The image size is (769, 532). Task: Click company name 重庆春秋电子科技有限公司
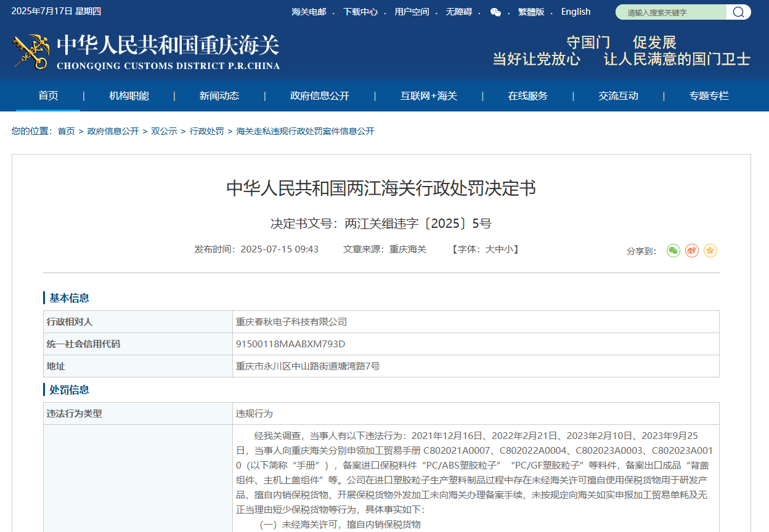tap(291, 322)
